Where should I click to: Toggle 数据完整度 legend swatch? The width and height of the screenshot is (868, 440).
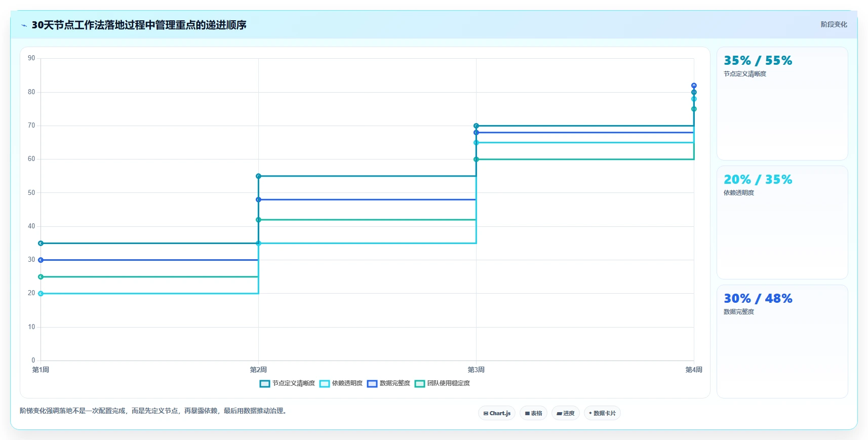[x=372, y=384]
